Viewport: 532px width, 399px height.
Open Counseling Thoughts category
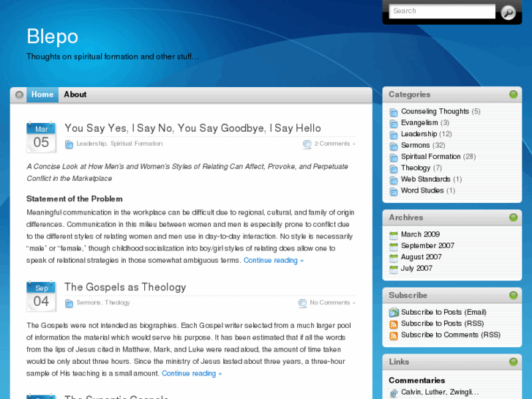click(x=435, y=111)
